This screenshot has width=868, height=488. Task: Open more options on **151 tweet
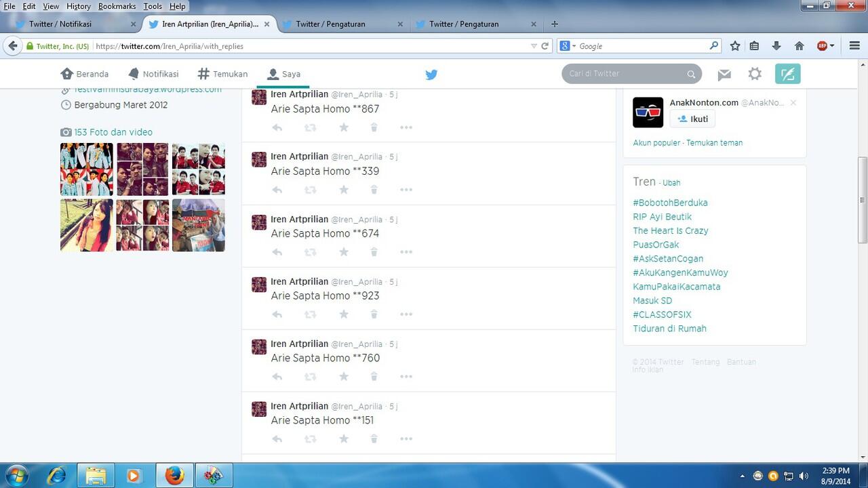click(406, 439)
